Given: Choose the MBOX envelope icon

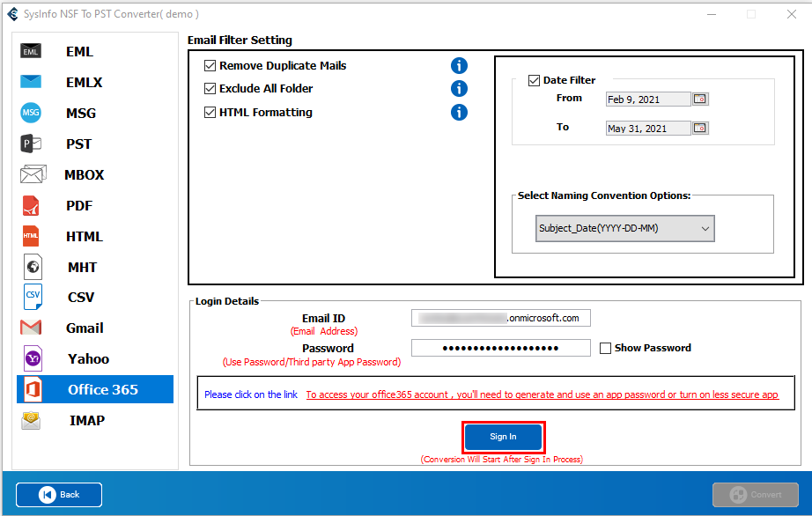Looking at the screenshot, I should tap(32, 174).
